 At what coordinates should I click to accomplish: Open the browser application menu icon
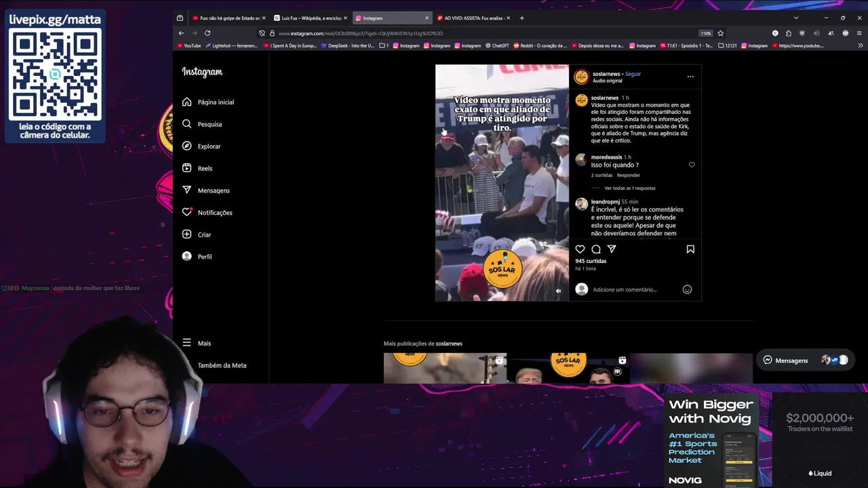coord(861,33)
